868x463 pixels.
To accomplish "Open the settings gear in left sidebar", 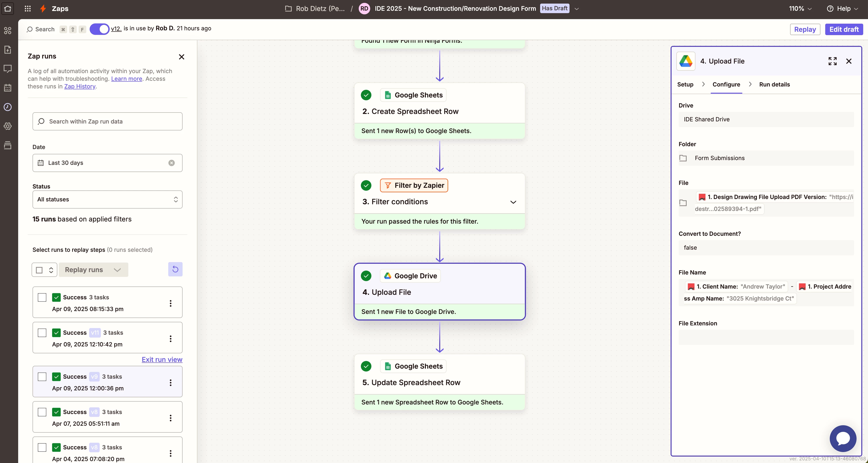I will (8, 126).
